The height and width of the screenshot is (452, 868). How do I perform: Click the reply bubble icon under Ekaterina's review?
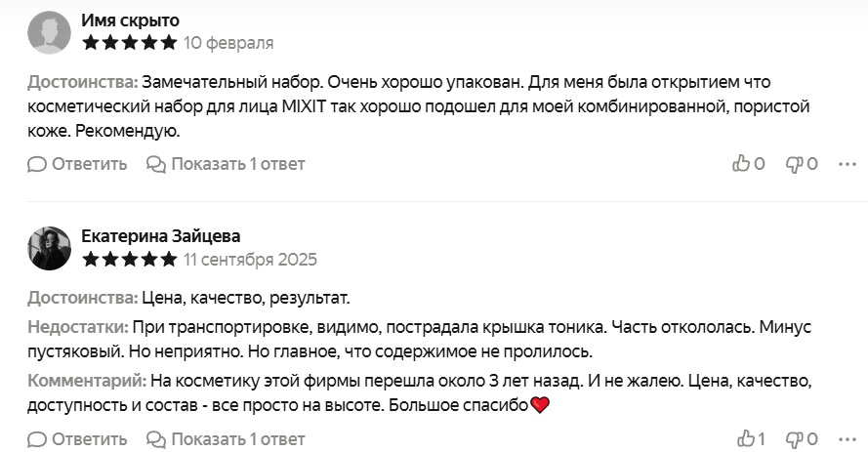pyautogui.click(x=37, y=439)
